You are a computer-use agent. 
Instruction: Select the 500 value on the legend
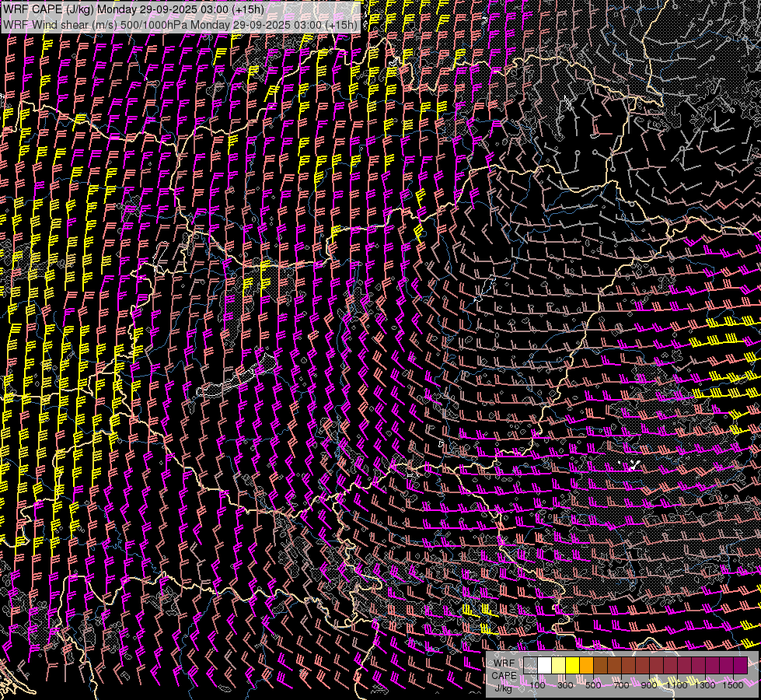[593, 685]
